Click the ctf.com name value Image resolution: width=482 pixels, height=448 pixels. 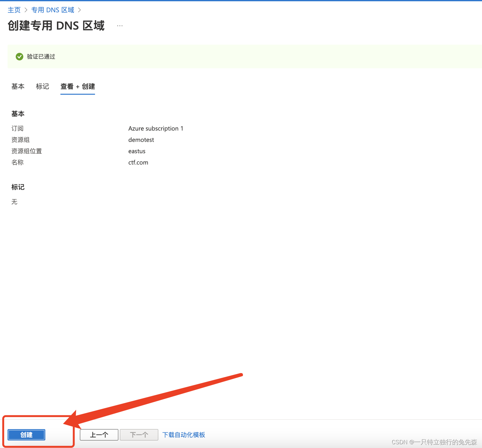[138, 162]
